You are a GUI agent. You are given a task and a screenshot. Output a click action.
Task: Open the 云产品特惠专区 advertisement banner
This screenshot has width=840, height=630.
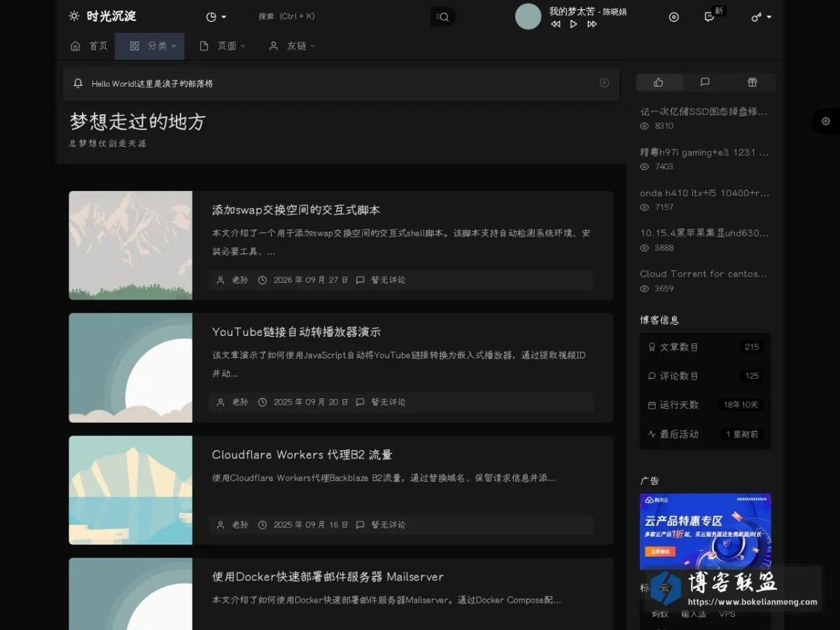point(705,531)
